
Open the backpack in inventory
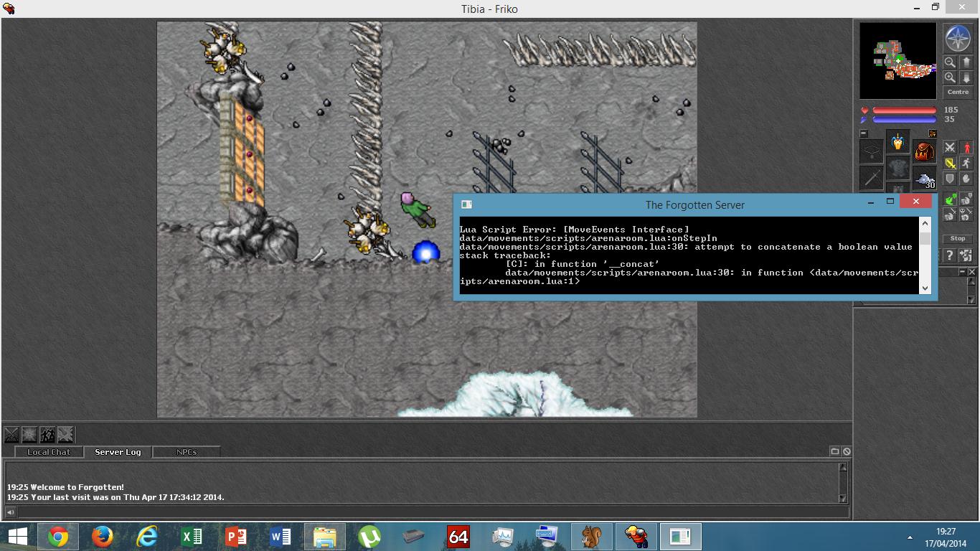coord(924,151)
